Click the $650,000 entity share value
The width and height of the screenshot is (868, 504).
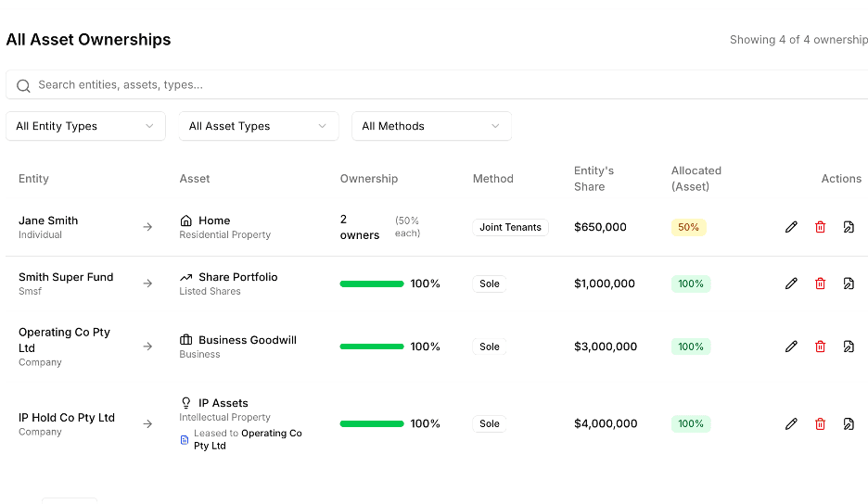[600, 227]
